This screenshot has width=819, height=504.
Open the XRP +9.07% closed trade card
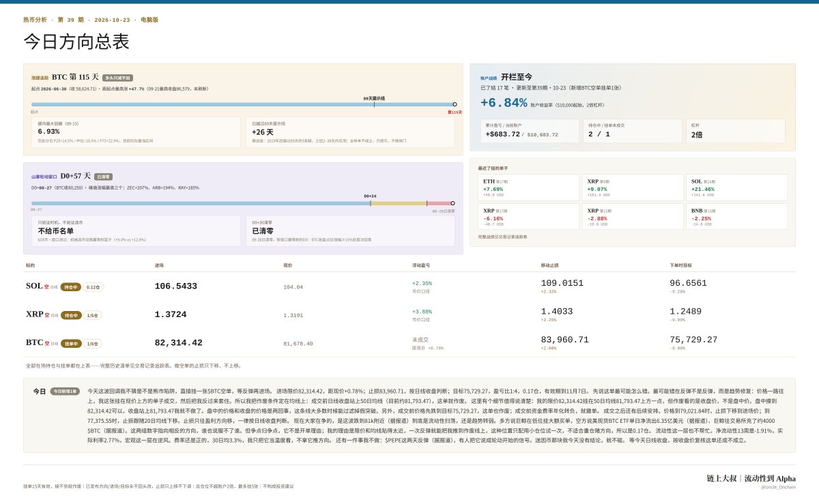[633, 188]
